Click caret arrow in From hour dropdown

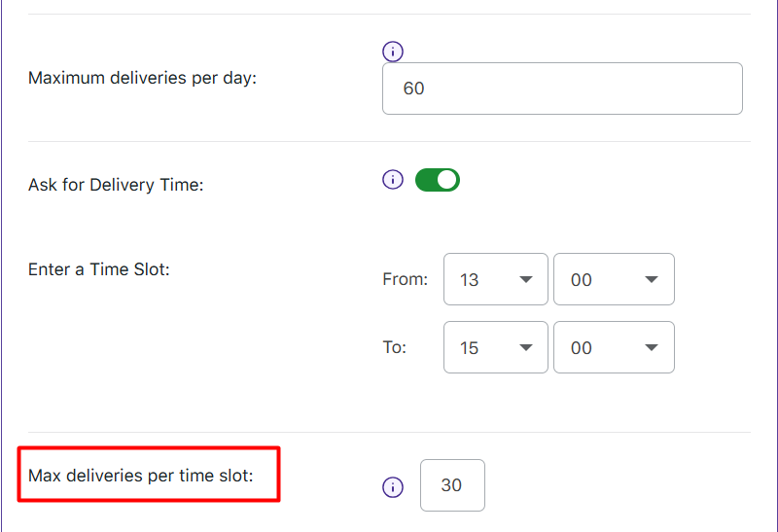tap(526, 280)
